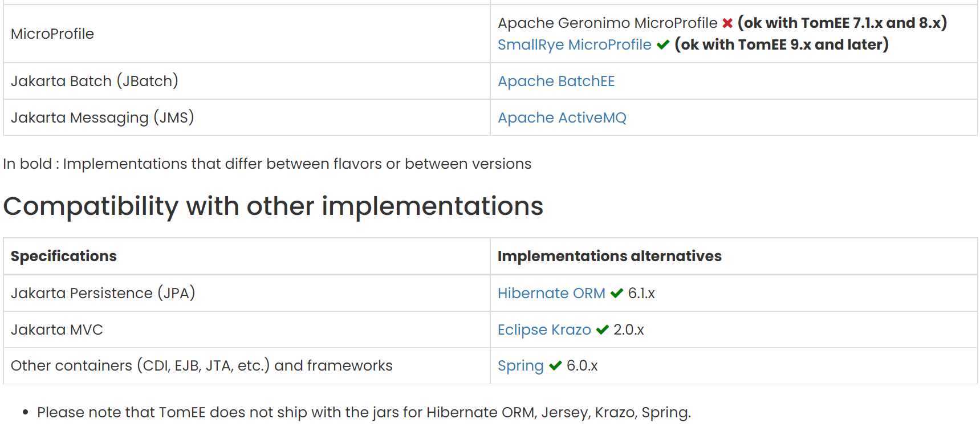Viewport: 980px width, 427px height.
Task: Click the red X icon after Apache Geronimo MicroProfile
Action: point(727,23)
